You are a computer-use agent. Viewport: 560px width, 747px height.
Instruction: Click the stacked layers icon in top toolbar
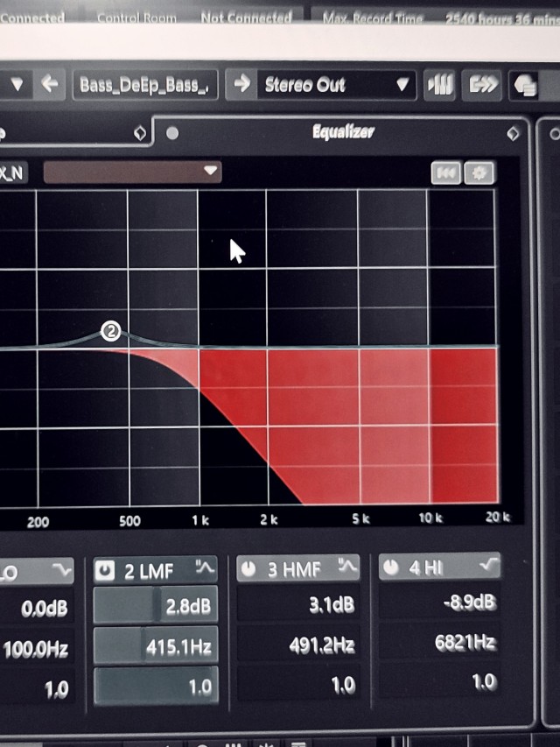pyautogui.click(x=525, y=86)
